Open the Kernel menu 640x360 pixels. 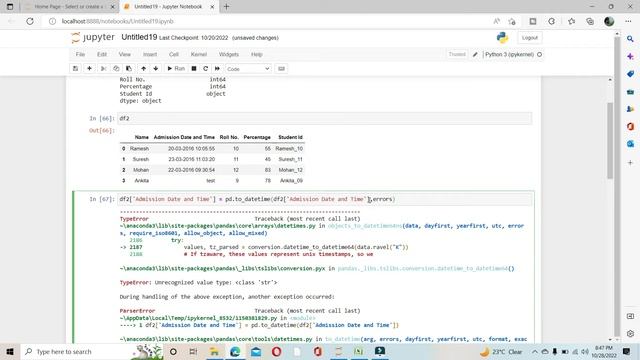coord(199,54)
